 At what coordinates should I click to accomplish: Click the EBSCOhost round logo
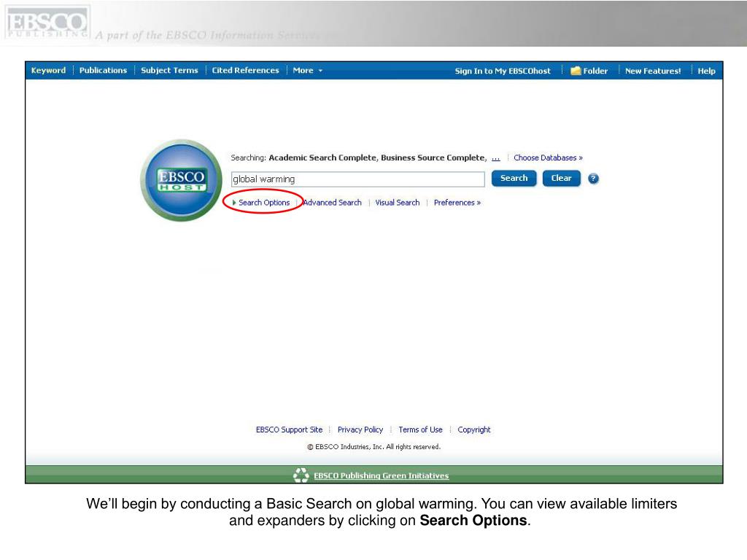point(182,181)
